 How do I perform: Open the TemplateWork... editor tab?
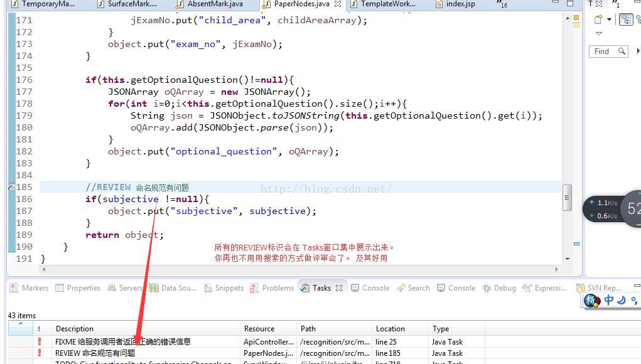[x=384, y=4]
